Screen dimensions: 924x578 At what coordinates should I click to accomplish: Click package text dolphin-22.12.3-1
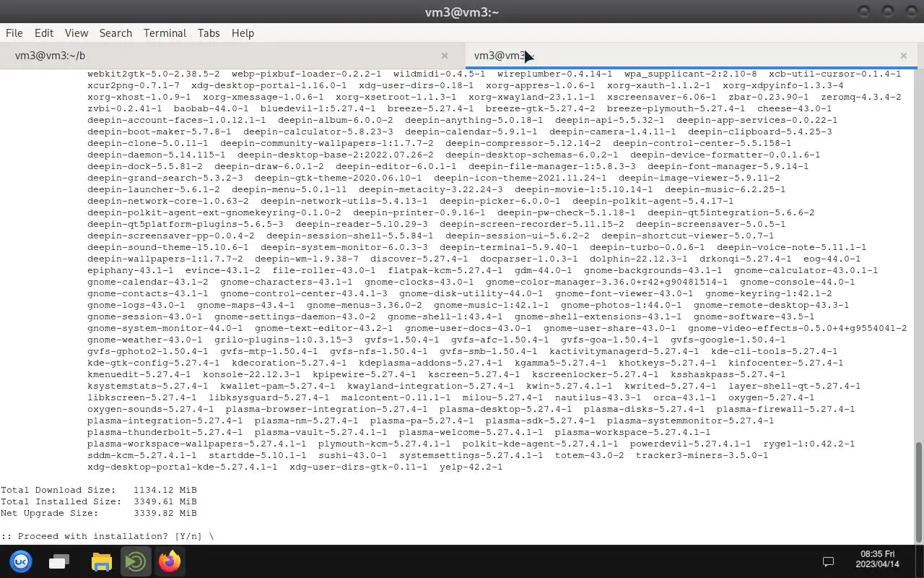coord(638,259)
